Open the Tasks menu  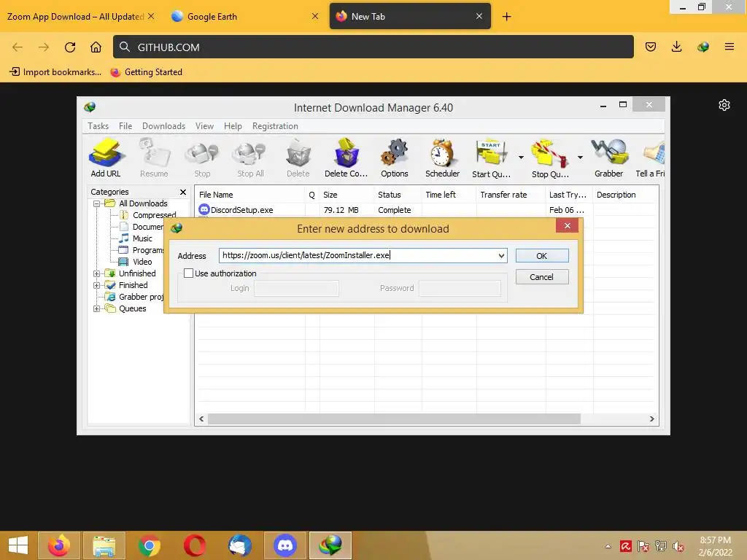click(x=98, y=126)
